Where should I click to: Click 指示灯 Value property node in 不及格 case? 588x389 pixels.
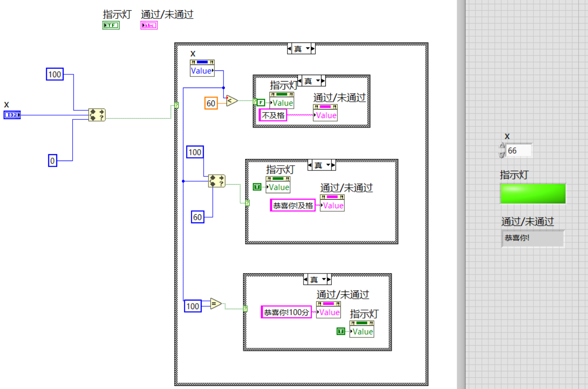(x=282, y=100)
